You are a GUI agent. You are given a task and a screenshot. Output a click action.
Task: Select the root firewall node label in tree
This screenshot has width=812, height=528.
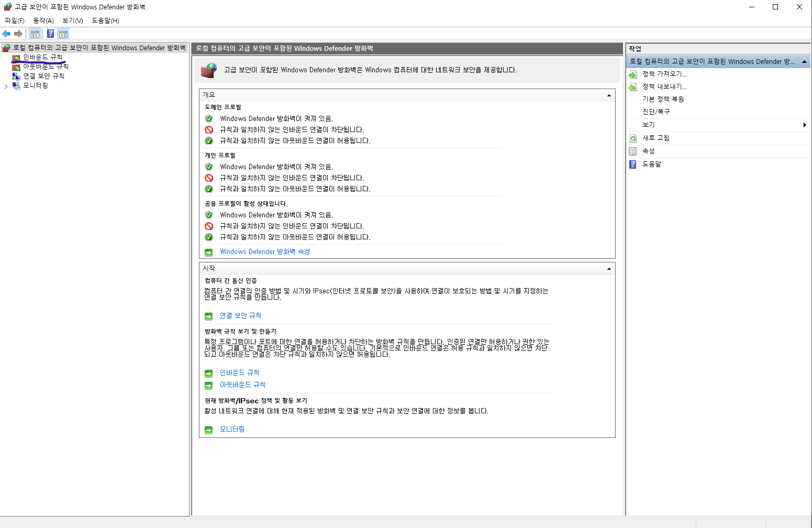pos(99,48)
